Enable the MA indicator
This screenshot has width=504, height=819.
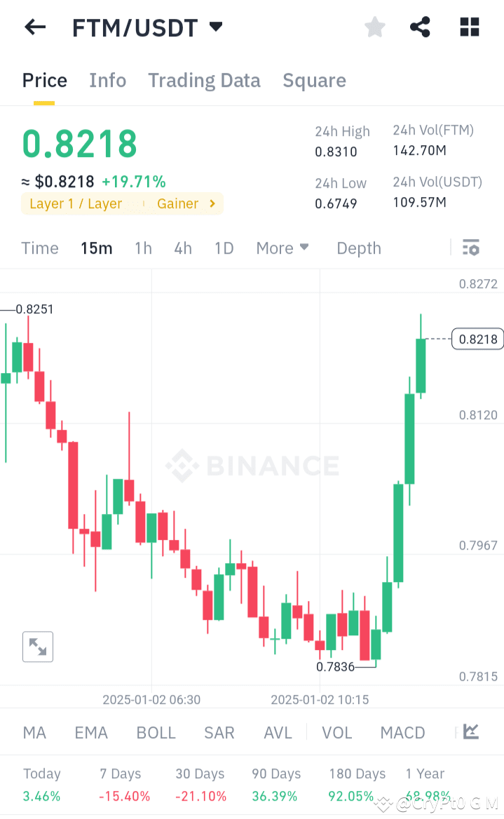34,732
